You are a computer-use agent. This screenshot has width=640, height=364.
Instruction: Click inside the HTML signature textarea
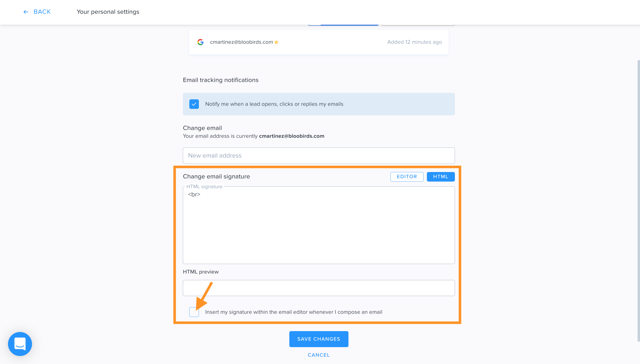click(318, 225)
